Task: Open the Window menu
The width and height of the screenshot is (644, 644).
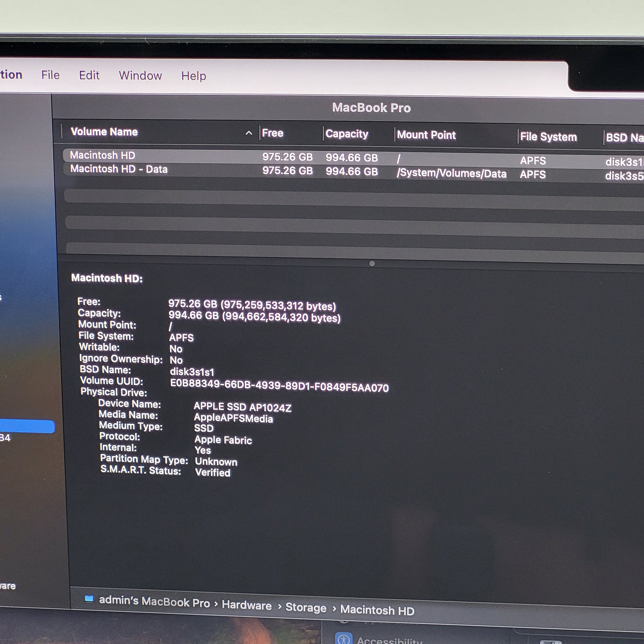Action: tap(140, 75)
